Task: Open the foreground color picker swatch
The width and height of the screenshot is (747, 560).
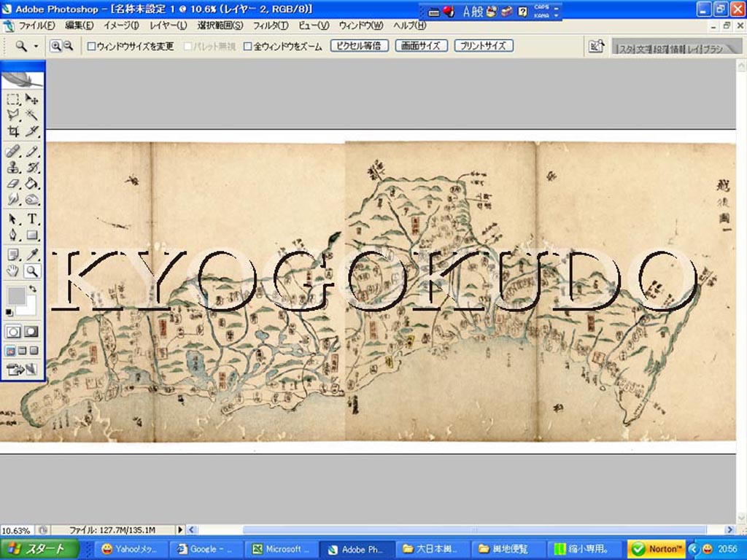Action: 16,295
